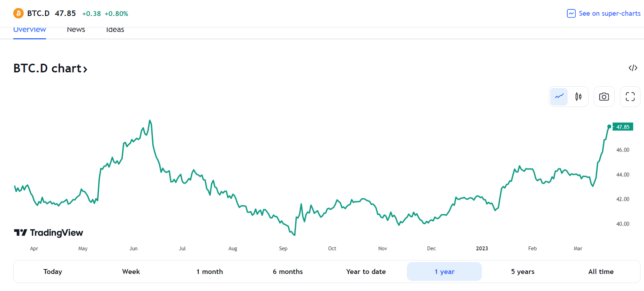The image size is (644, 291).
Task: Switch to the Overview tab
Action: [x=30, y=31]
